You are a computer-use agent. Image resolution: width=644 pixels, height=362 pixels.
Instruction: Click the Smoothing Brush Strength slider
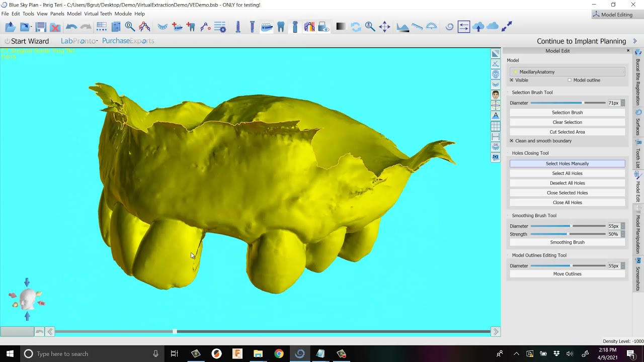click(568, 234)
